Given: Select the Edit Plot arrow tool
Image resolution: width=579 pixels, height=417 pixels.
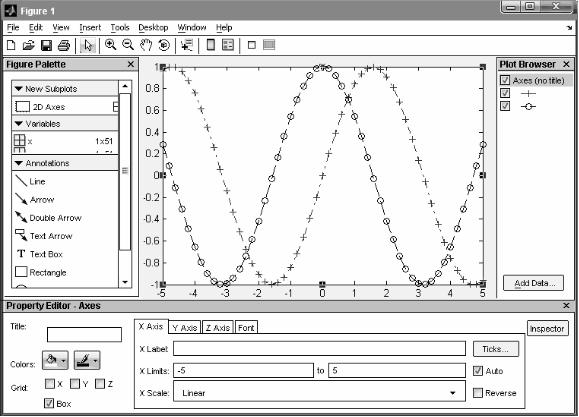Looking at the screenshot, I should click(x=88, y=45).
